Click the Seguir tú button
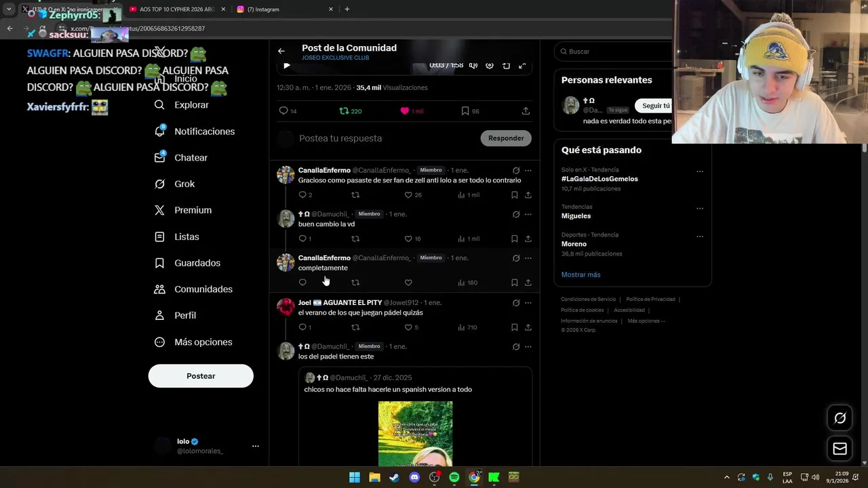 tap(654, 106)
